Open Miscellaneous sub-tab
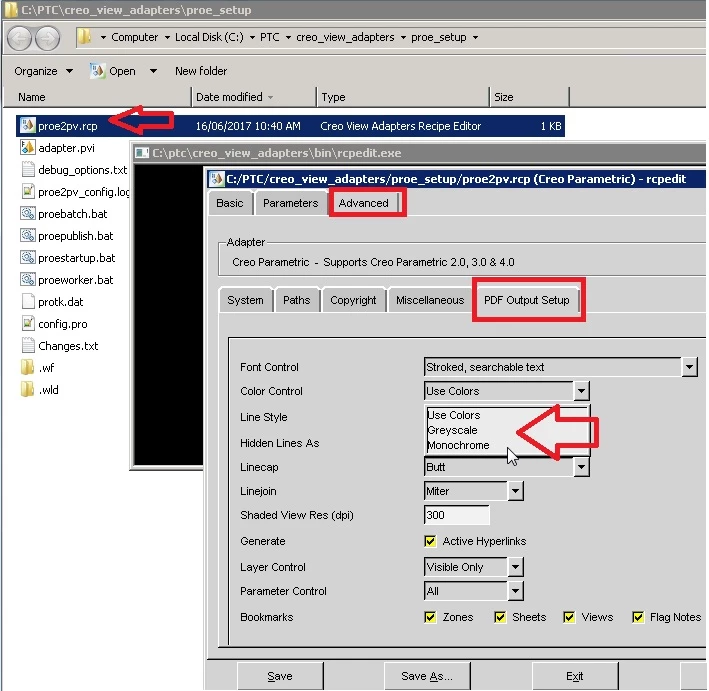The width and height of the screenshot is (709, 691). coord(430,300)
